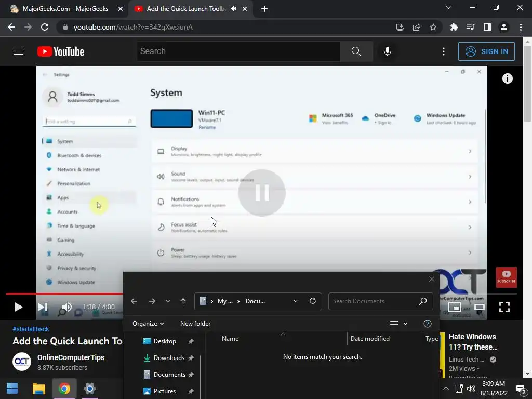
Task: Skip to the next video
Action: tap(43, 307)
